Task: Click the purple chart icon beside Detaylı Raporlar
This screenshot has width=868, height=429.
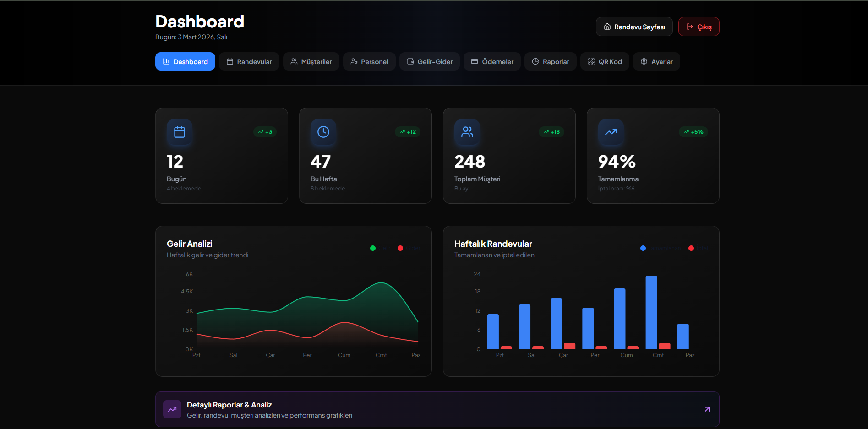Action: click(x=172, y=409)
